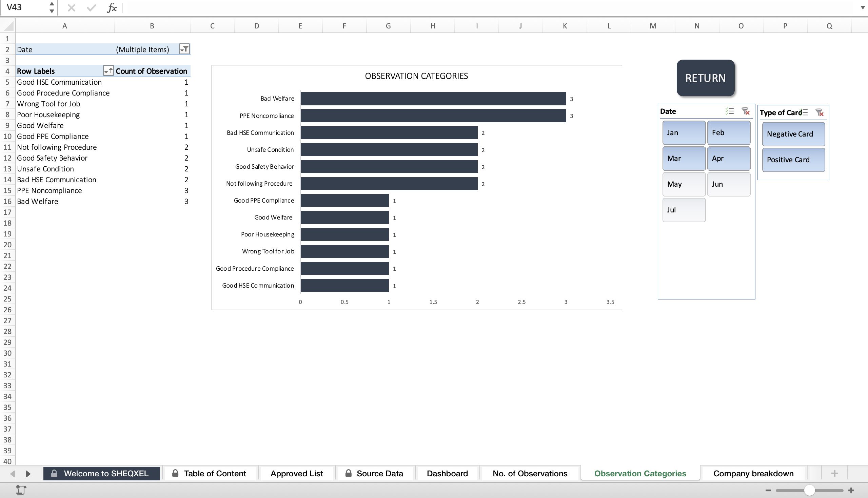Toggle the Jan slicer button
Viewport: 868px width, 498px height.
(x=684, y=133)
